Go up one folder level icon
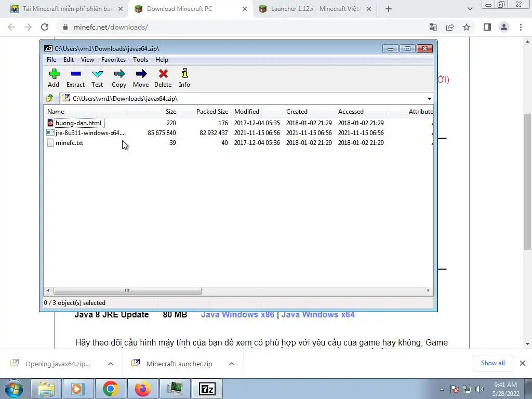The image size is (532, 399). [50, 98]
